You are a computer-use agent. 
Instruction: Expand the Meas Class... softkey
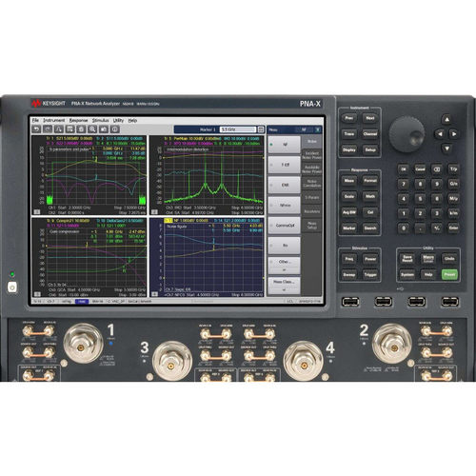pyautogui.click(x=284, y=286)
